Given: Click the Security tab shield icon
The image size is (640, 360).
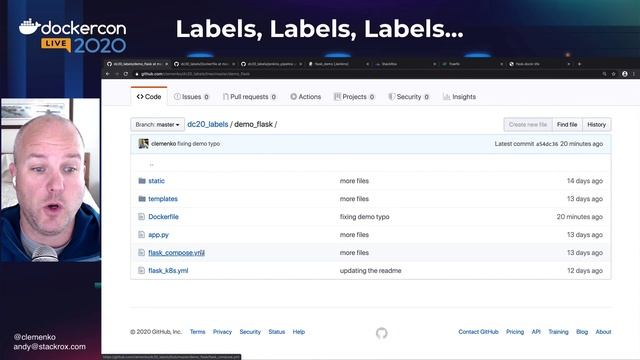Looking at the screenshot, I should 391,97.
